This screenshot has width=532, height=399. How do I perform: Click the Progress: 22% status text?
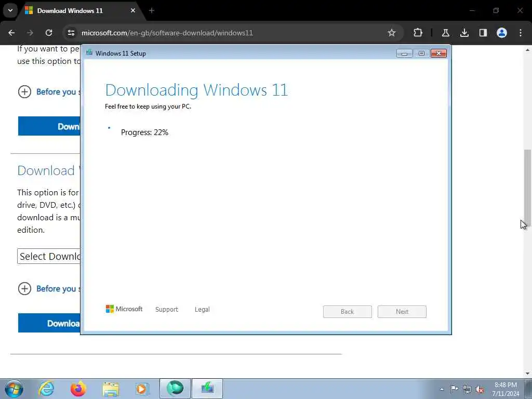click(x=144, y=132)
